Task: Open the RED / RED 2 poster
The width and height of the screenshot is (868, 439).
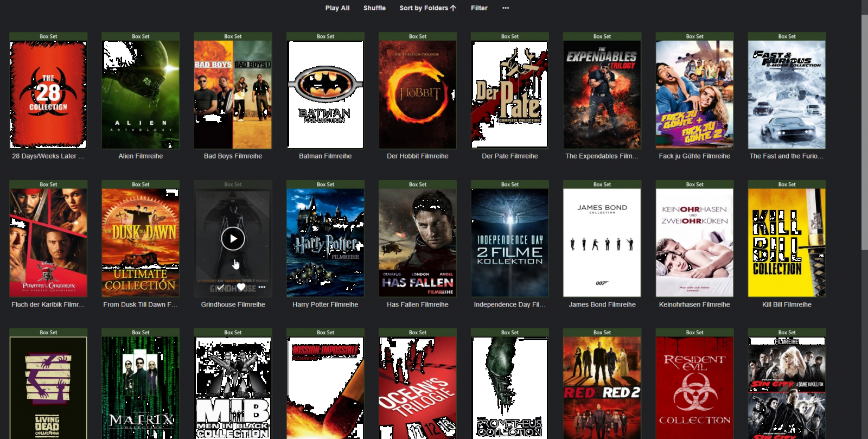Action: 602,387
